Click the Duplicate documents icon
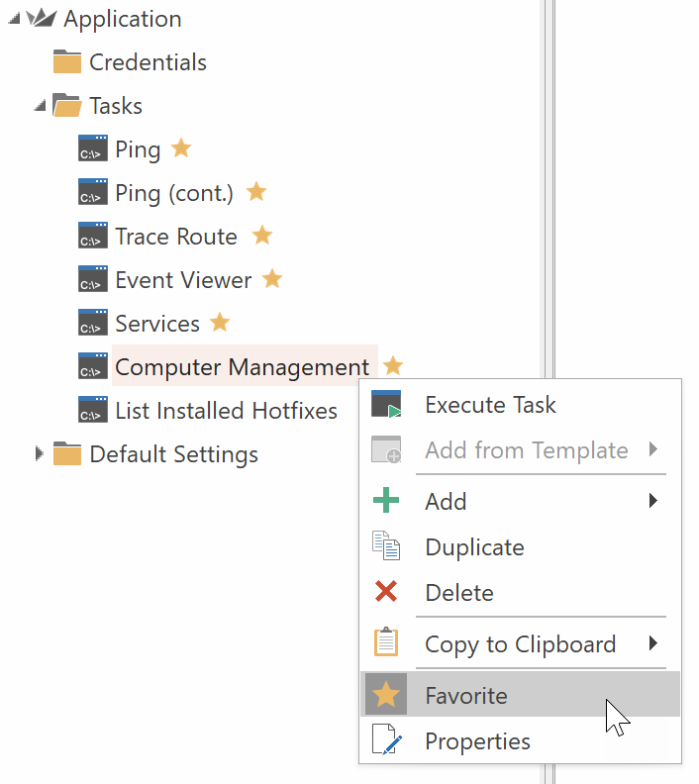Image resolution: width=699 pixels, height=784 pixels. coord(386,547)
